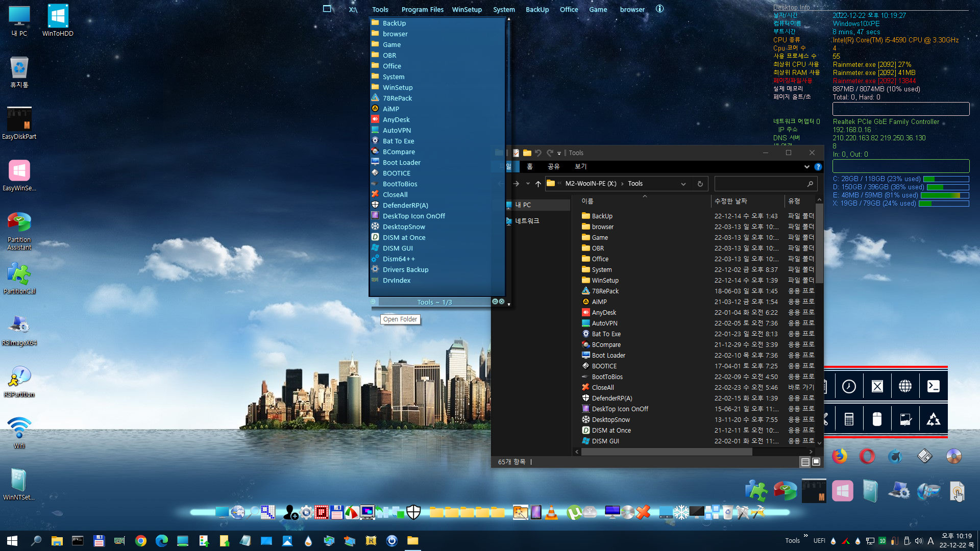
Task: Go up one folder level in Explorer
Action: pyautogui.click(x=538, y=184)
